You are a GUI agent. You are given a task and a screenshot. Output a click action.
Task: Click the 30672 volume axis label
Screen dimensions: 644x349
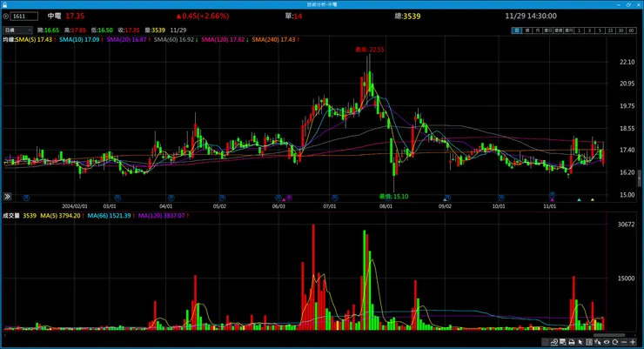[x=626, y=225]
